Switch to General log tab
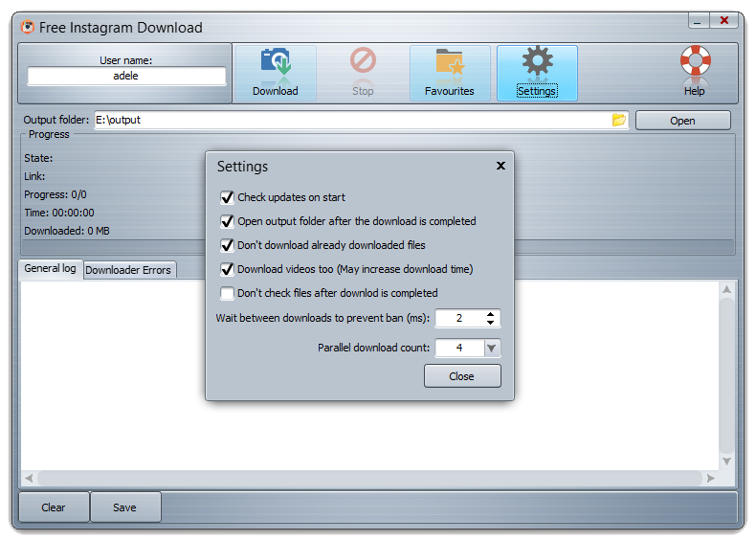 pos(50,269)
